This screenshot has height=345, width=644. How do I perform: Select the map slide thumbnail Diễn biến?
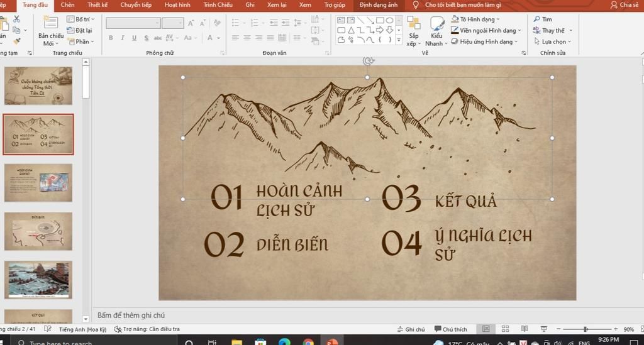(x=38, y=231)
